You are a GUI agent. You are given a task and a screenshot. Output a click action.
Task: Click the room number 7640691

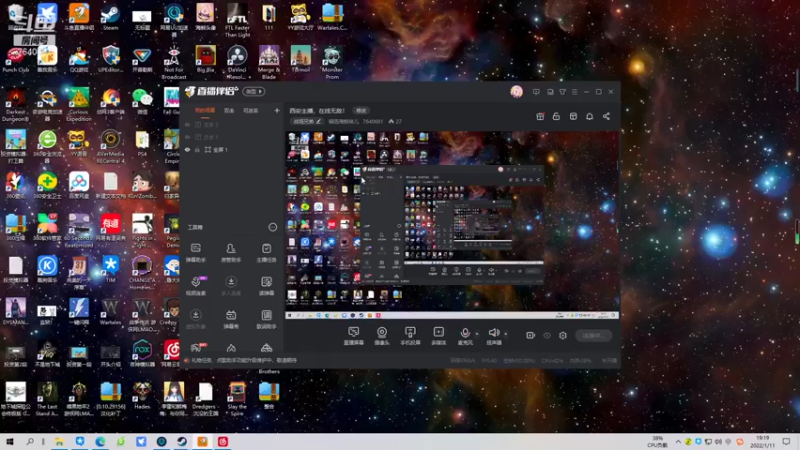pos(373,121)
